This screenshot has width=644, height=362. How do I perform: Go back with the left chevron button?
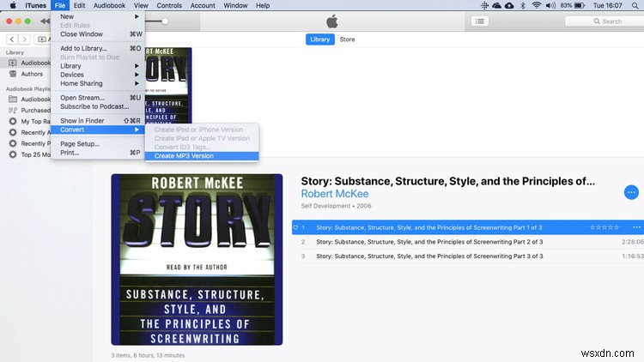(12, 39)
